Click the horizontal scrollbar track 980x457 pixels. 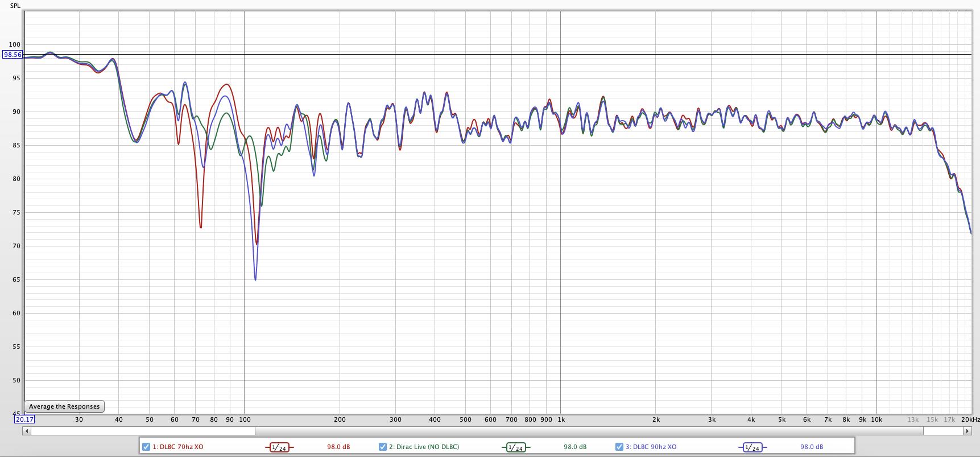[569, 431]
